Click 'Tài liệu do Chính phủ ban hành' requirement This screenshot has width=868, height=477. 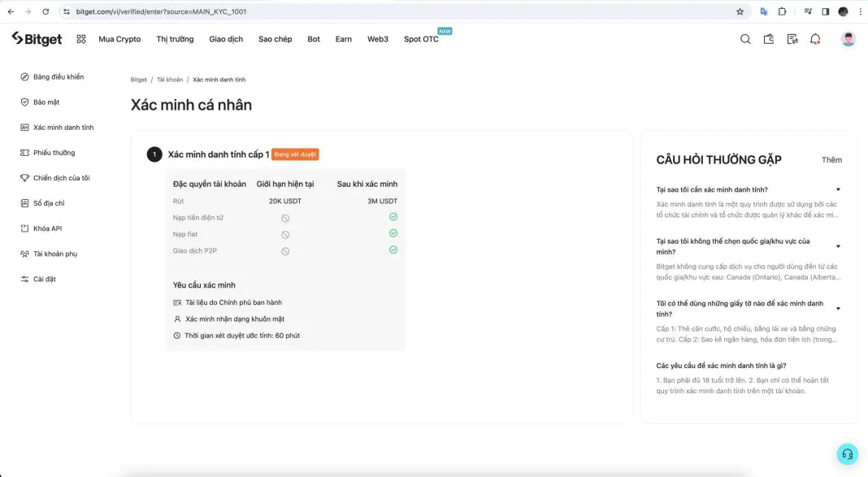click(233, 302)
